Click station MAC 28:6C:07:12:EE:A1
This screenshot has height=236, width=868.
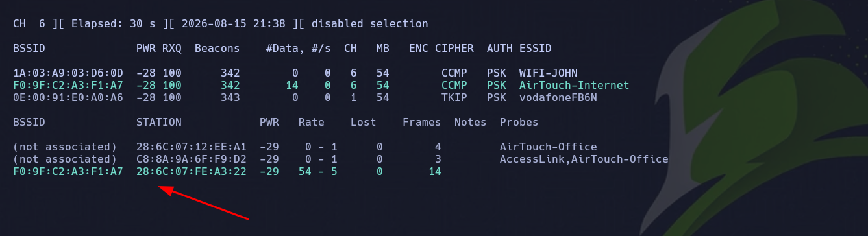click(x=191, y=147)
